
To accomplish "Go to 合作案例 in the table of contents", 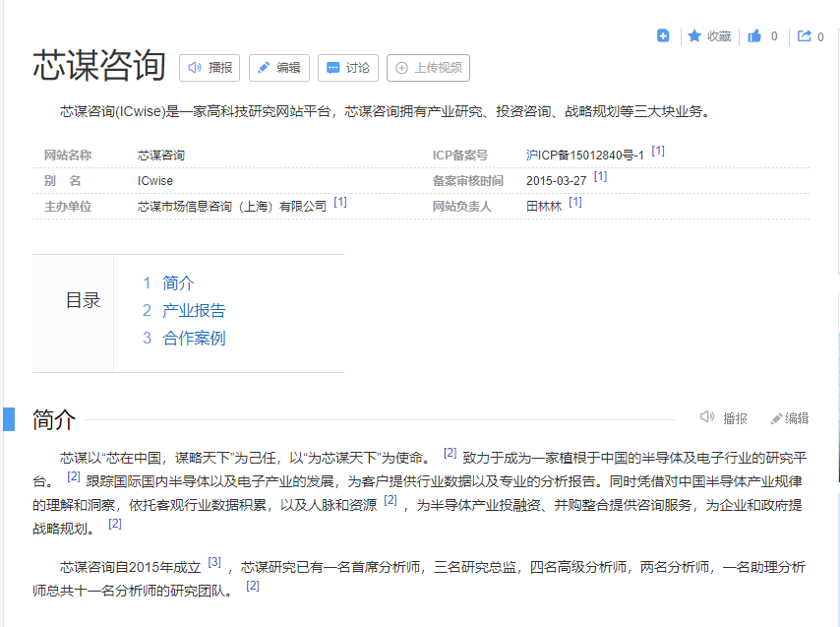I will tap(194, 339).
